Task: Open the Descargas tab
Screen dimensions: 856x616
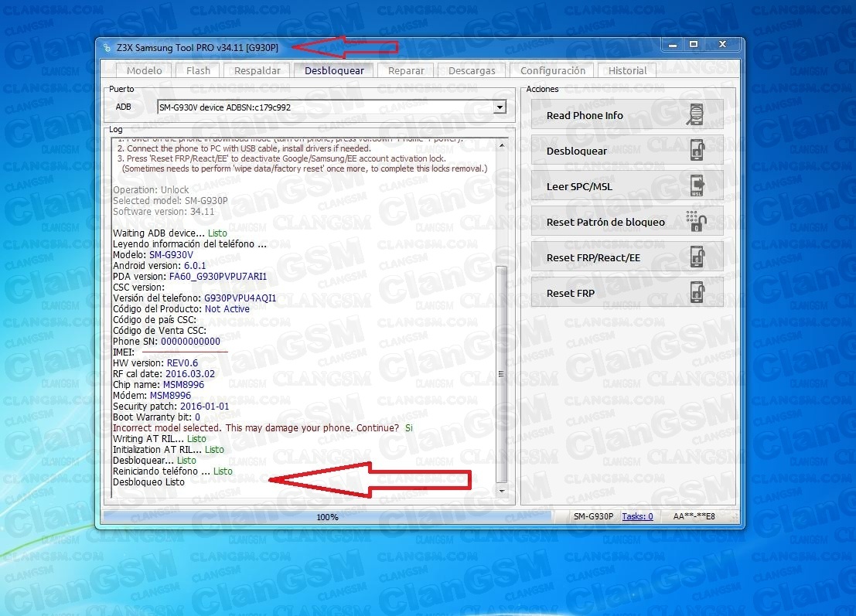Action: [x=472, y=70]
